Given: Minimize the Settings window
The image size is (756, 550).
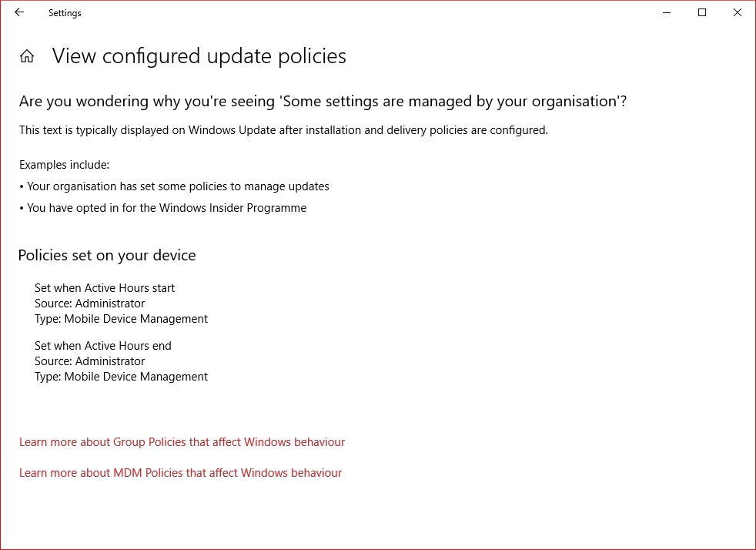Looking at the screenshot, I should [x=667, y=12].
